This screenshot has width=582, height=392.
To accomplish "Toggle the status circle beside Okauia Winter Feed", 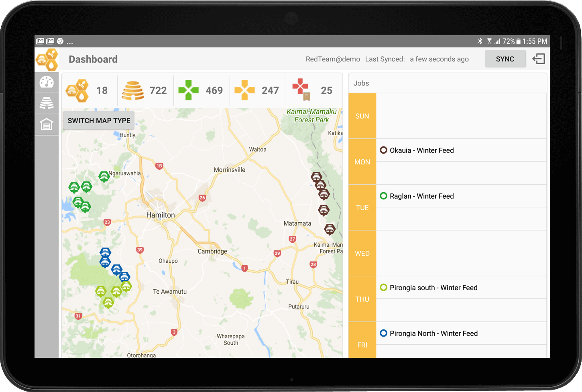I will [383, 150].
